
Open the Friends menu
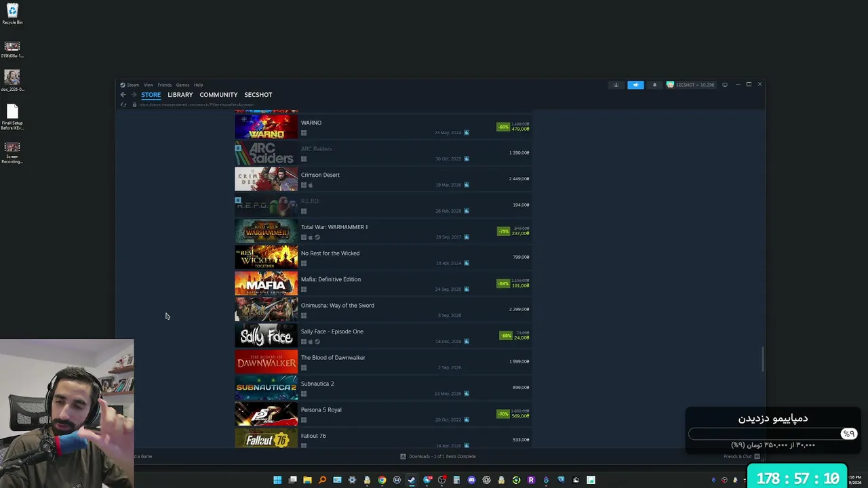[x=165, y=85]
